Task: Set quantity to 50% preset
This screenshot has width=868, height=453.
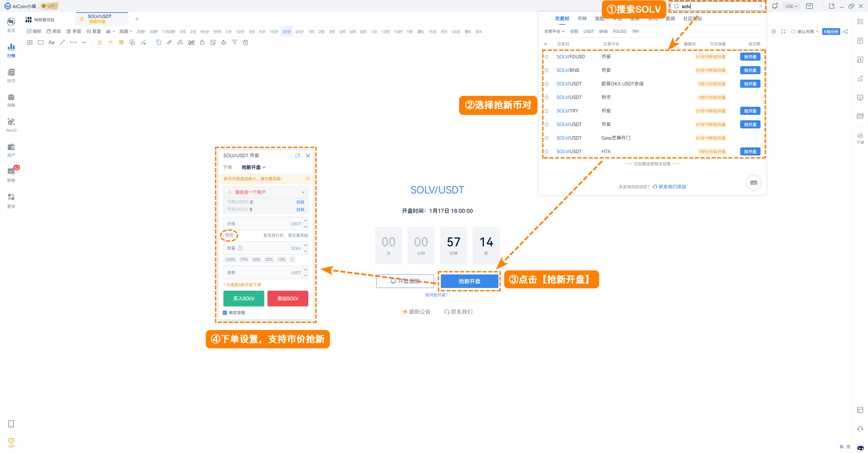Action: pos(256,260)
